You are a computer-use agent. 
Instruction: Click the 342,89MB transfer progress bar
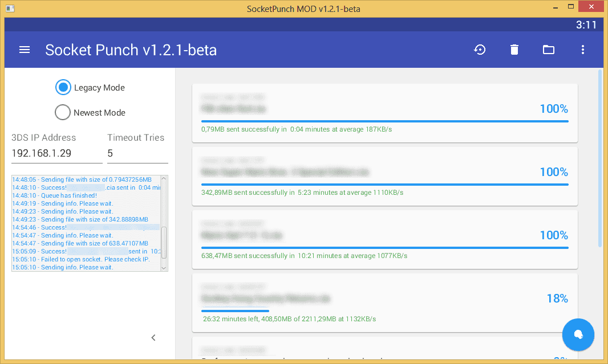click(384, 185)
